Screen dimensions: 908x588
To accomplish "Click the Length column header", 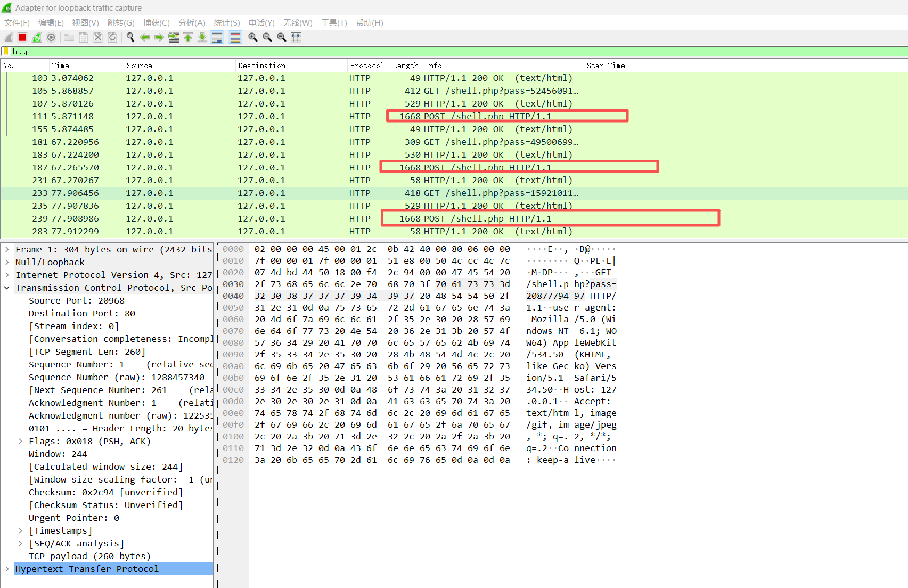I will point(405,66).
